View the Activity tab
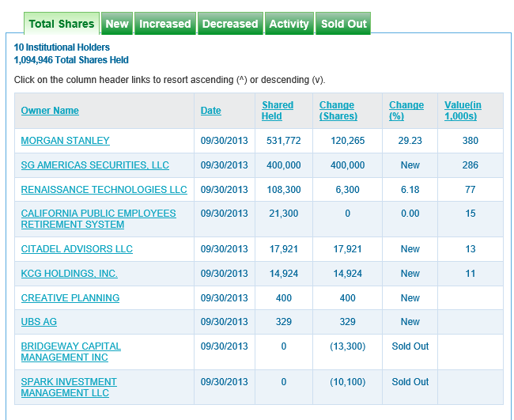 pyautogui.click(x=289, y=24)
